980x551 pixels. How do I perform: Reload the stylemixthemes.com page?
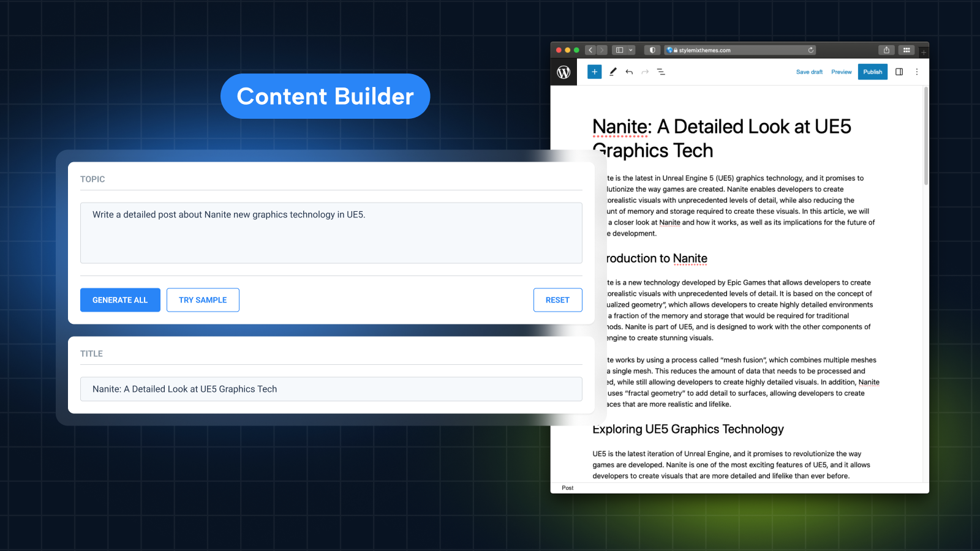[x=811, y=50]
